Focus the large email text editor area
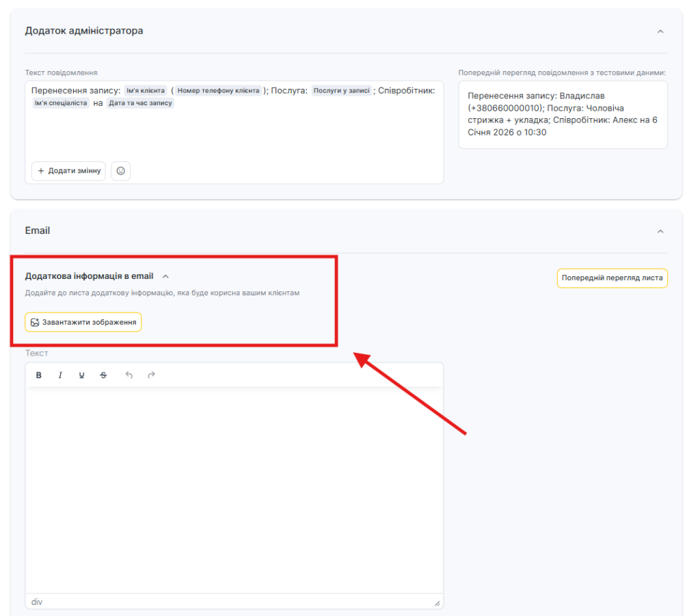Viewport: 700px width, 616px height. (x=234, y=489)
